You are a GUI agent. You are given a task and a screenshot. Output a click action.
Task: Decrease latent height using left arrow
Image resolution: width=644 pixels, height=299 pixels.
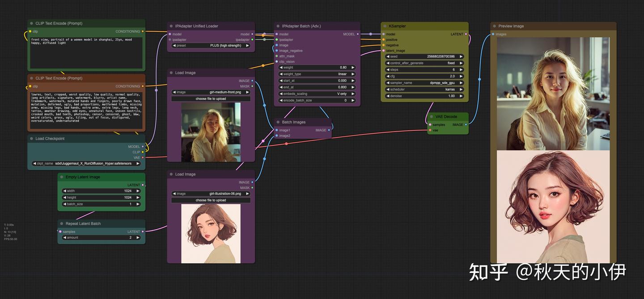point(64,197)
